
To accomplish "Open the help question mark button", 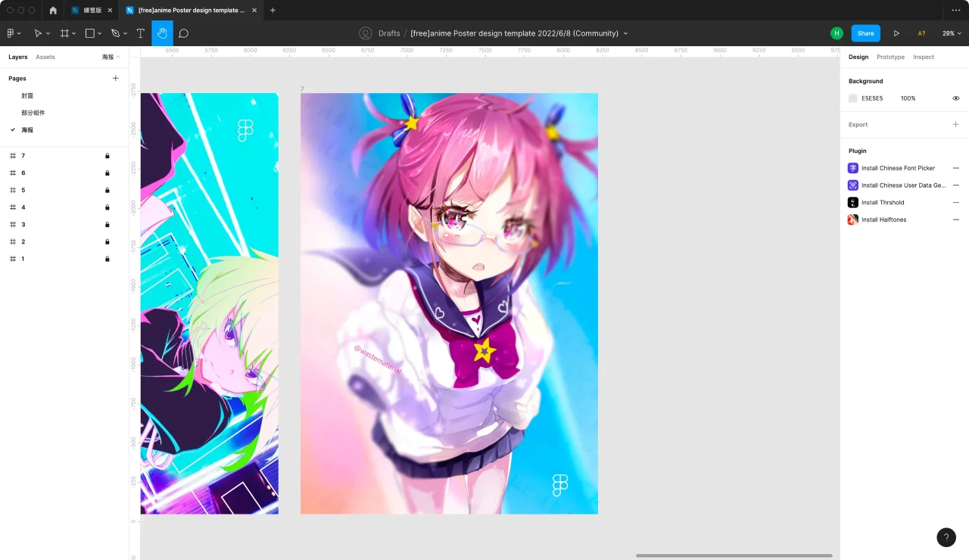I will (946, 537).
